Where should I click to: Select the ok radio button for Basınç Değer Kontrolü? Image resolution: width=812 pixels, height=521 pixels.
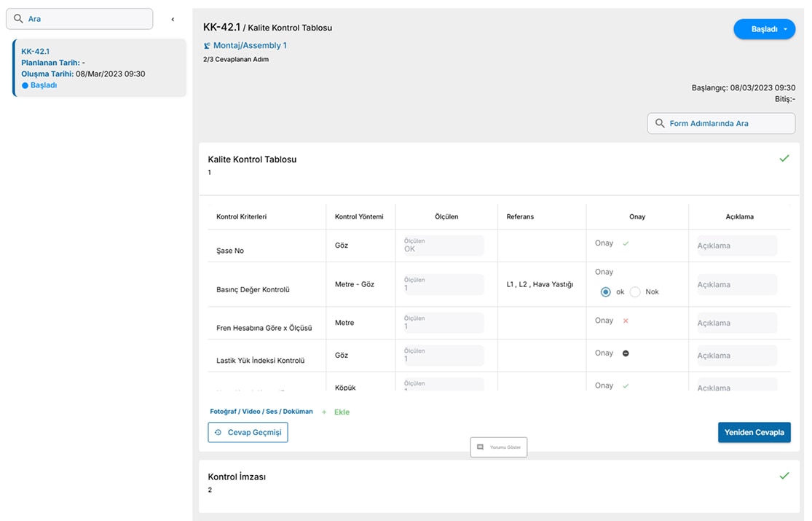coord(605,292)
